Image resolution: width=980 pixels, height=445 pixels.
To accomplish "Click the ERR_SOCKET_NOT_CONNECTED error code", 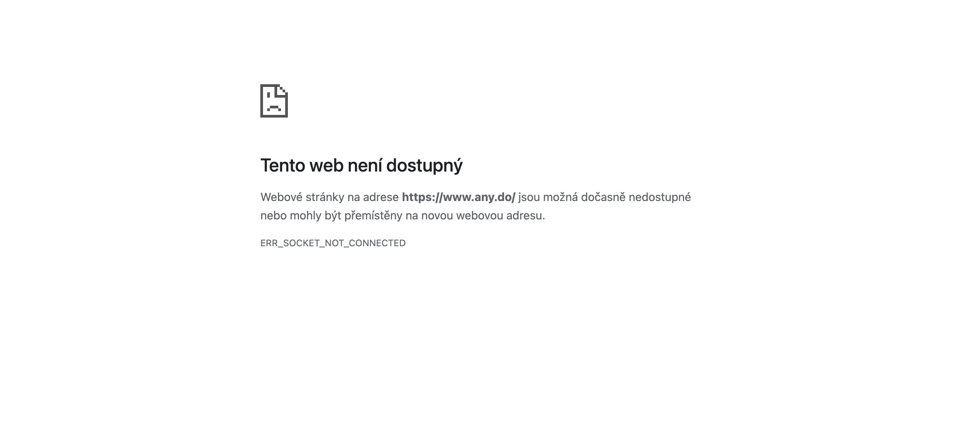I will coord(333,243).
